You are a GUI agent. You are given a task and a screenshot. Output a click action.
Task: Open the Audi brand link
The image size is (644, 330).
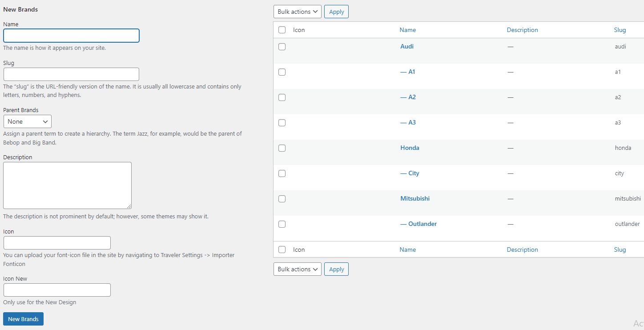407,46
